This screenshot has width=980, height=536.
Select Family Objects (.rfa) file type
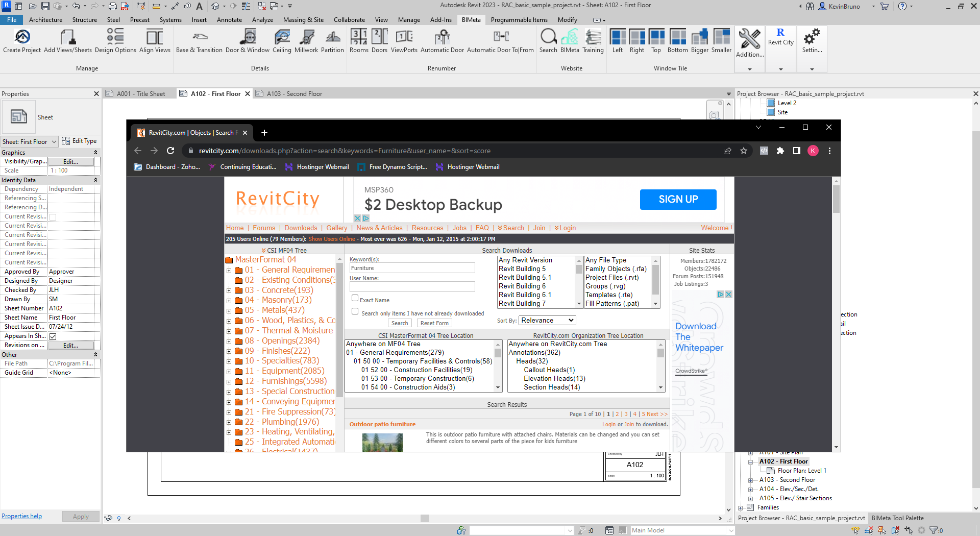(616, 269)
